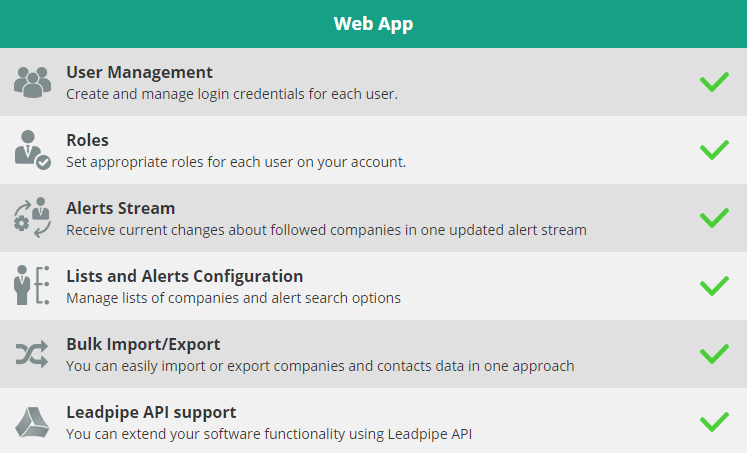Click the Bulk Import/Export shuffle arrows icon

[32, 354]
